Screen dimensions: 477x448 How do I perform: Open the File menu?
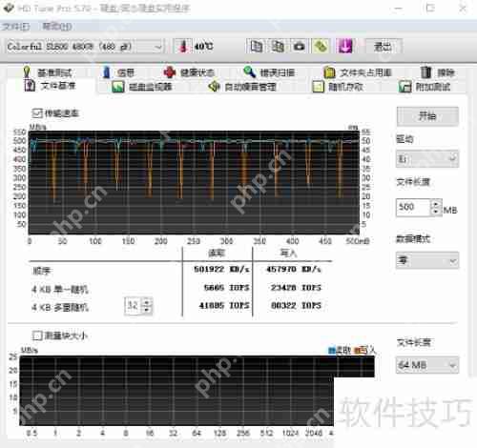click(16, 27)
